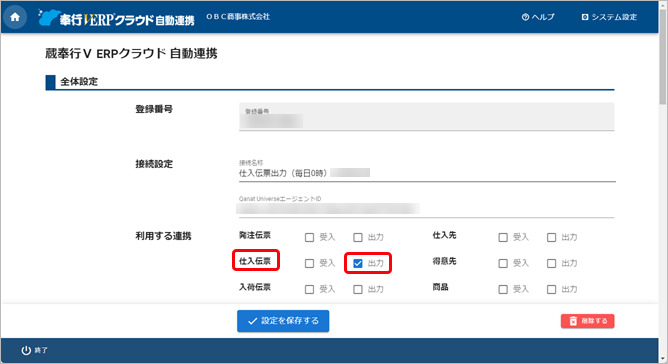
Task: Enable 仕入伝票 受入 checkbox
Action: [309, 263]
